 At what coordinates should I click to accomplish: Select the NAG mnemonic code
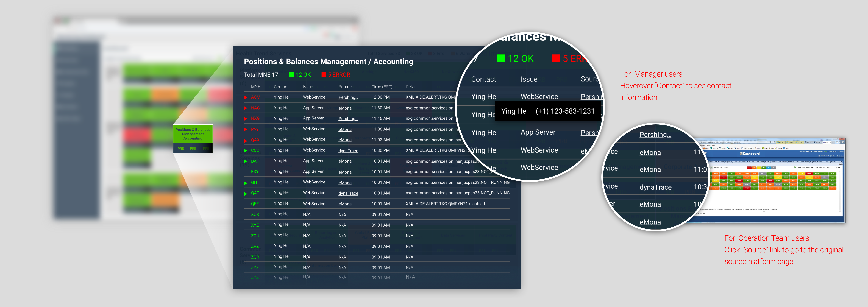[255, 108]
